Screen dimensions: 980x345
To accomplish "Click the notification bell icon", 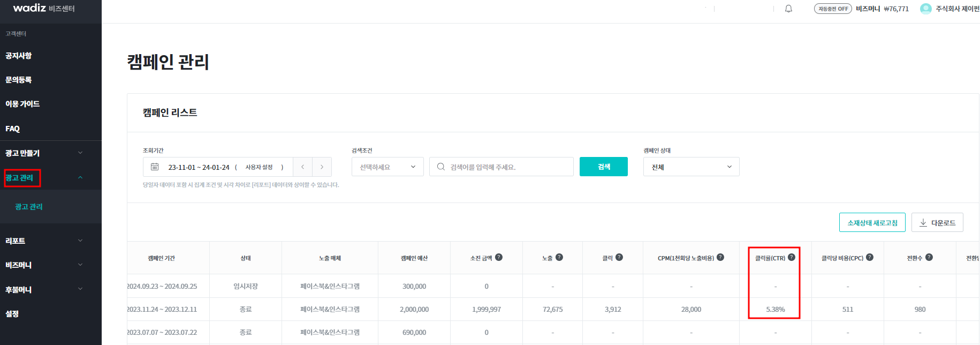I will pyautogui.click(x=788, y=9).
